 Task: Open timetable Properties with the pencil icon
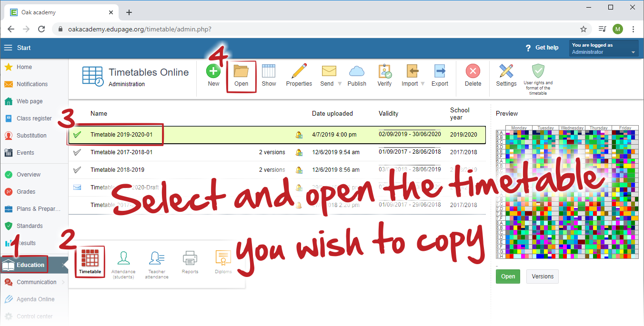(x=299, y=72)
